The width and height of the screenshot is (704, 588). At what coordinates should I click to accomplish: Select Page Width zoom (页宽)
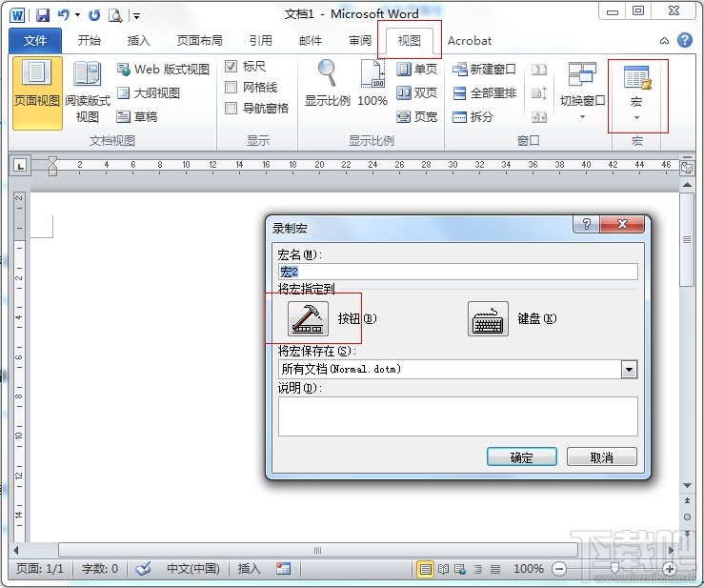coord(417,117)
